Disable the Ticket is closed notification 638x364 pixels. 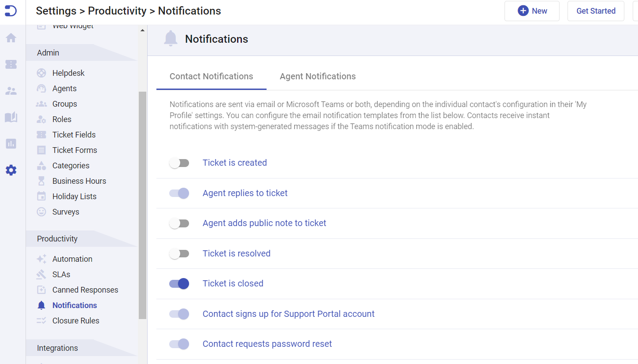coord(179,283)
